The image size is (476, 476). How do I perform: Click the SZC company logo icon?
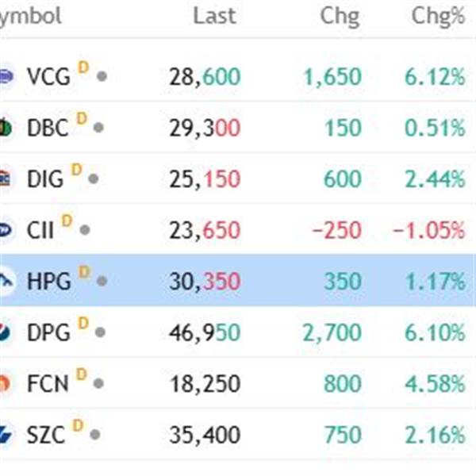pyautogui.click(x=5, y=435)
